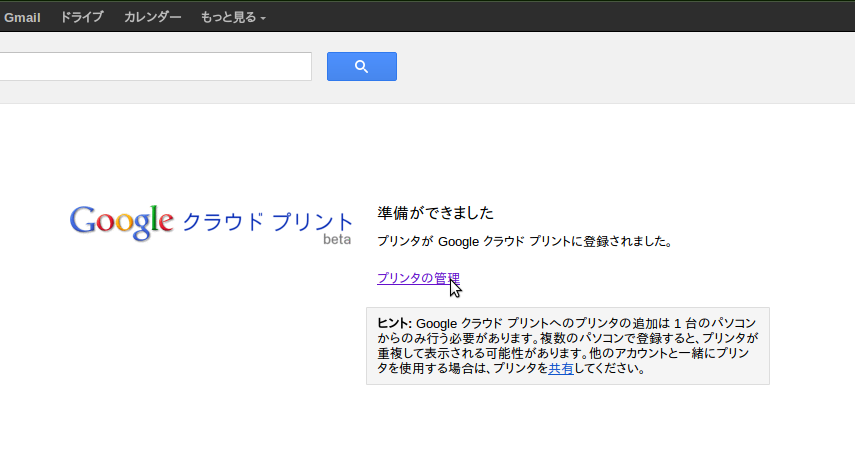This screenshot has width=855, height=449.
Task: Follow the 共有 link in the hint box
Action: 561,369
